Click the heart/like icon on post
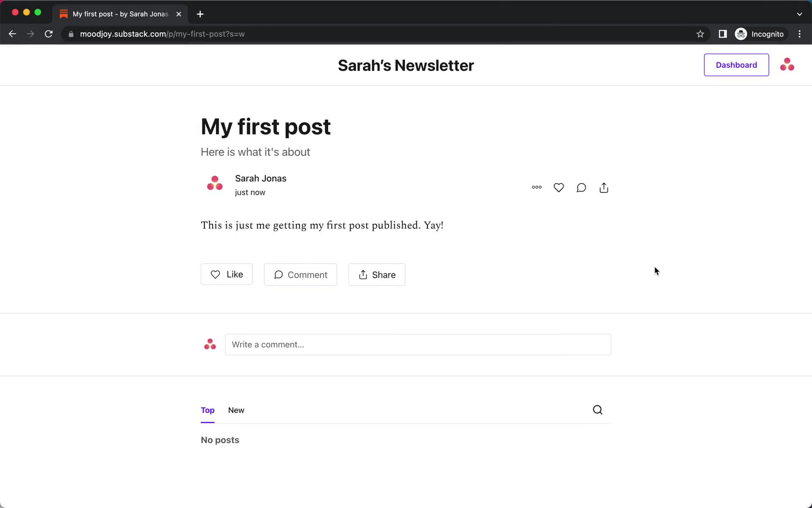The width and height of the screenshot is (812, 508). coord(559,187)
